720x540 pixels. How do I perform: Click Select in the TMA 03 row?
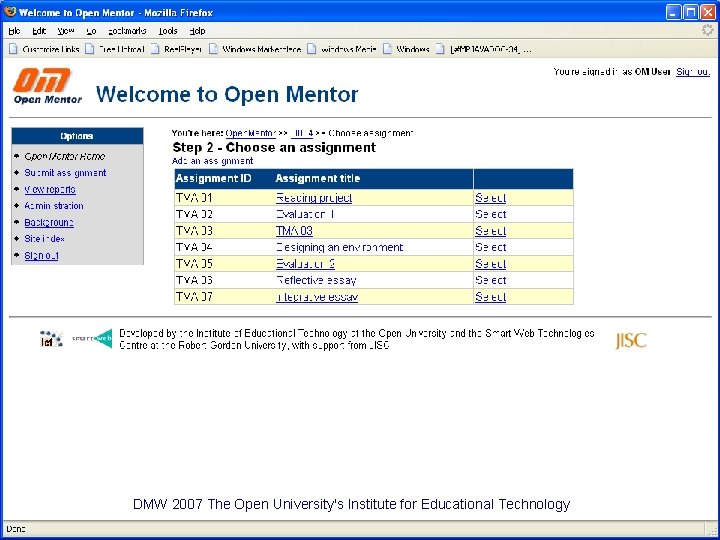[x=490, y=231]
